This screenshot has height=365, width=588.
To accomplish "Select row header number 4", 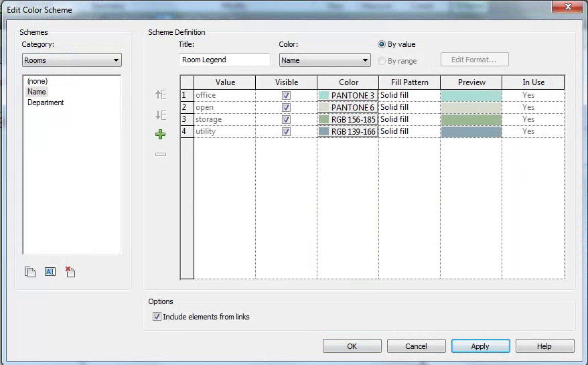I will pos(187,131).
